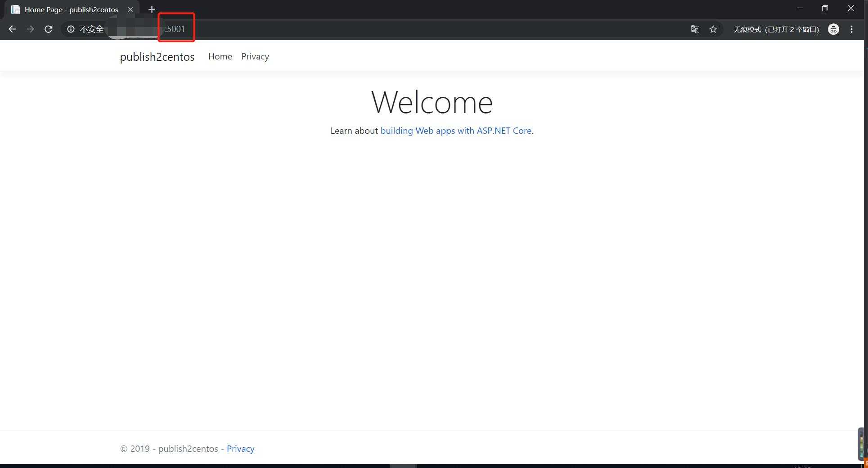Reload the page with the refresh icon
The width and height of the screenshot is (868, 468).
click(49, 29)
